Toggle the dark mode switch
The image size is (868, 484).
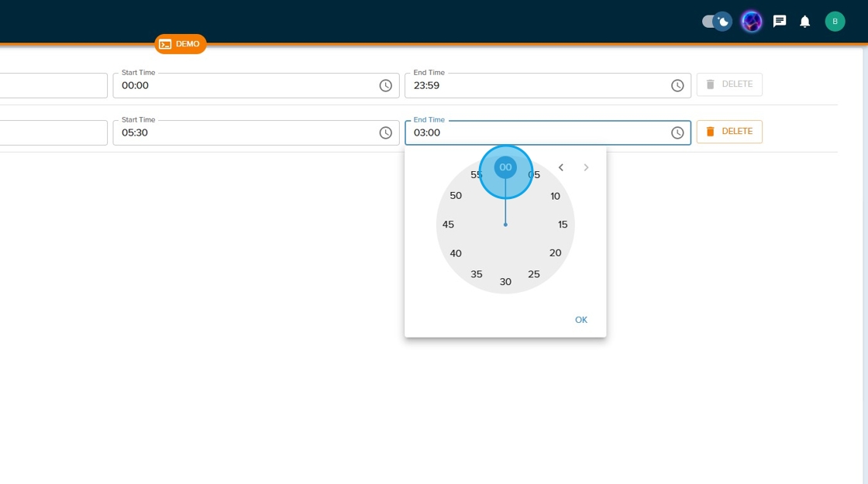pyautogui.click(x=716, y=22)
